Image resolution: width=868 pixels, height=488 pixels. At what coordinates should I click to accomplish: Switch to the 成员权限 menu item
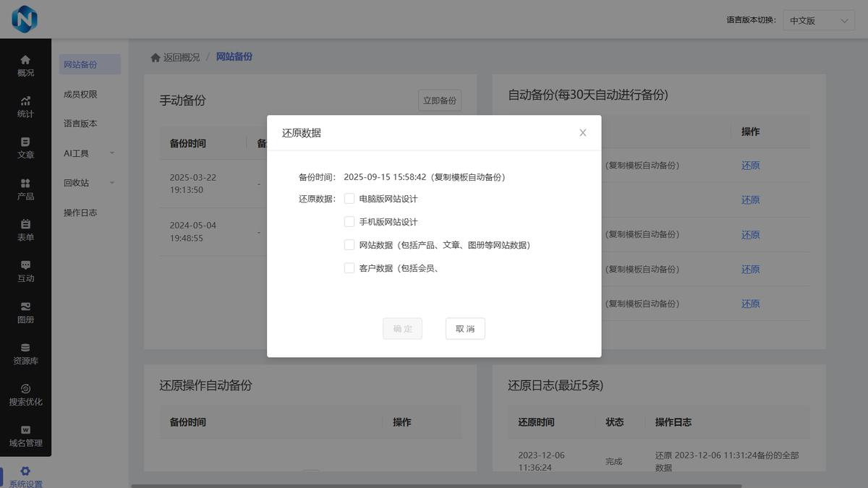(80, 93)
